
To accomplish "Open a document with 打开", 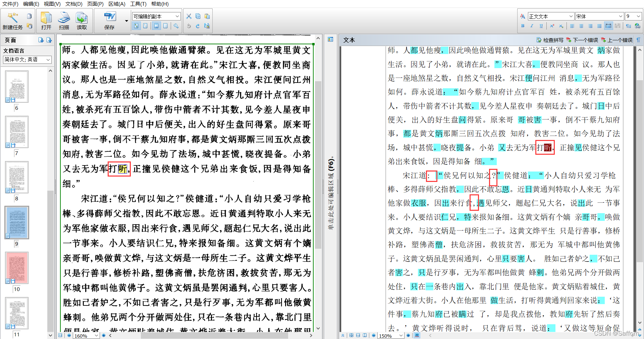I will point(46,21).
